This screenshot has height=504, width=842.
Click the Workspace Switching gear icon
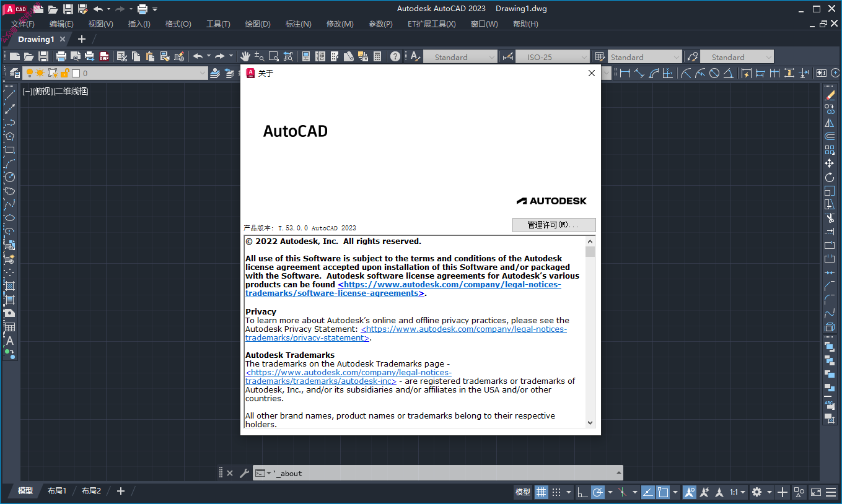(756, 492)
